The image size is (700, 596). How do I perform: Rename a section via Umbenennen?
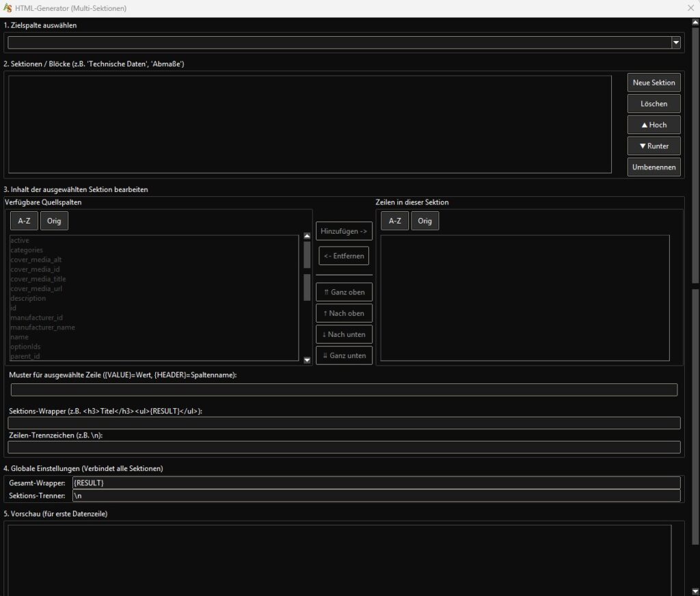click(x=654, y=167)
